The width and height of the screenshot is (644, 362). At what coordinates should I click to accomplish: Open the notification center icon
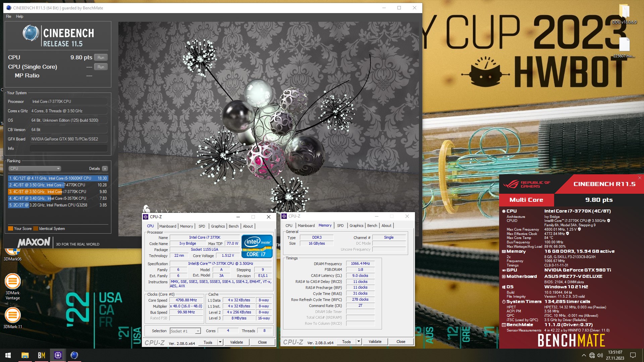(x=633, y=355)
